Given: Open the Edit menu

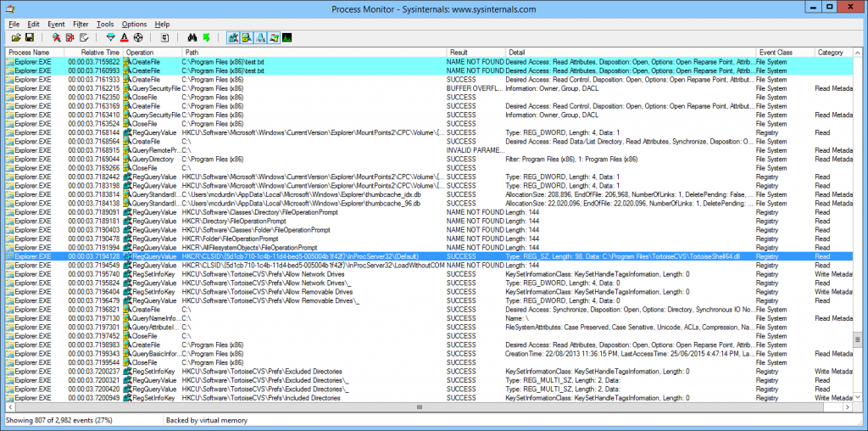Looking at the screenshot, I should (33, 24).
